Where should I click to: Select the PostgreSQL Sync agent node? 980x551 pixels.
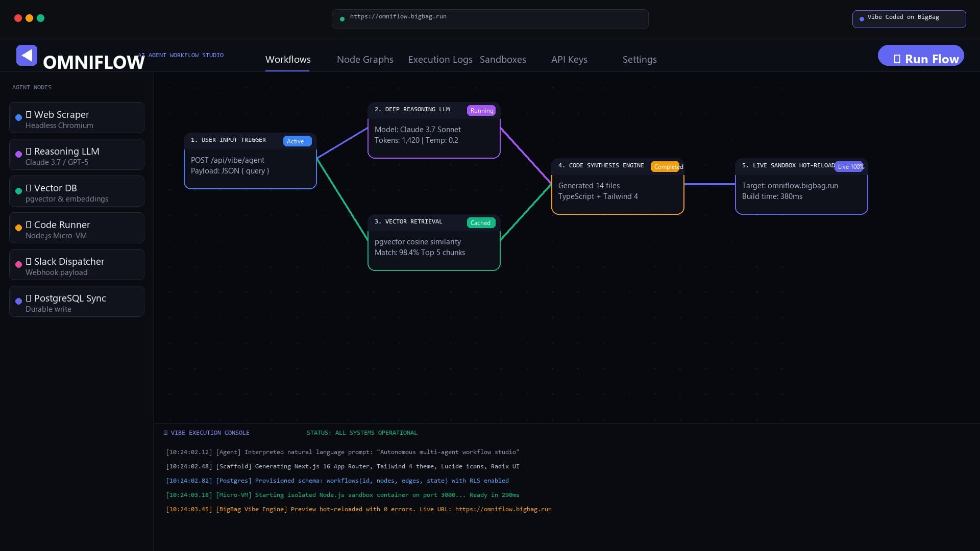pos(77,301)
